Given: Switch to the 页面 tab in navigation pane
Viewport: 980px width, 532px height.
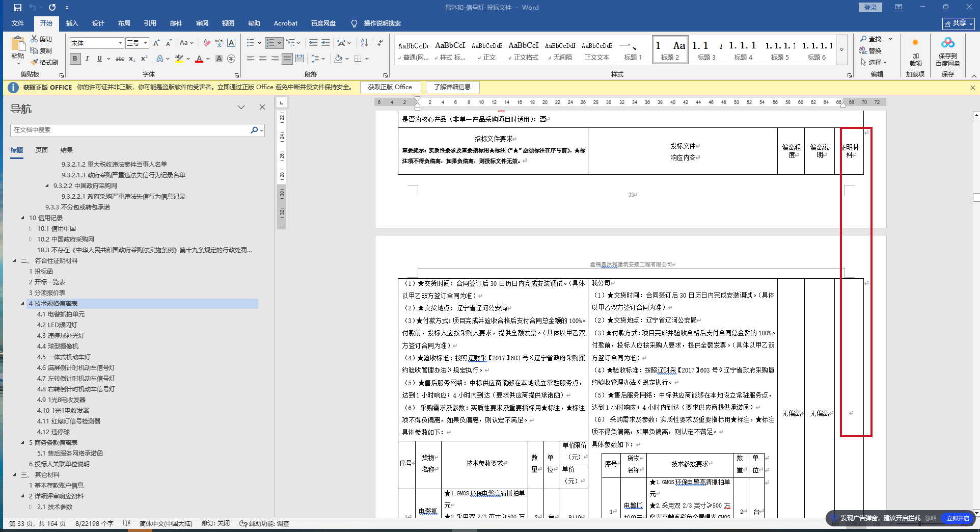Looking at the screenshot, I should (42, 150).
